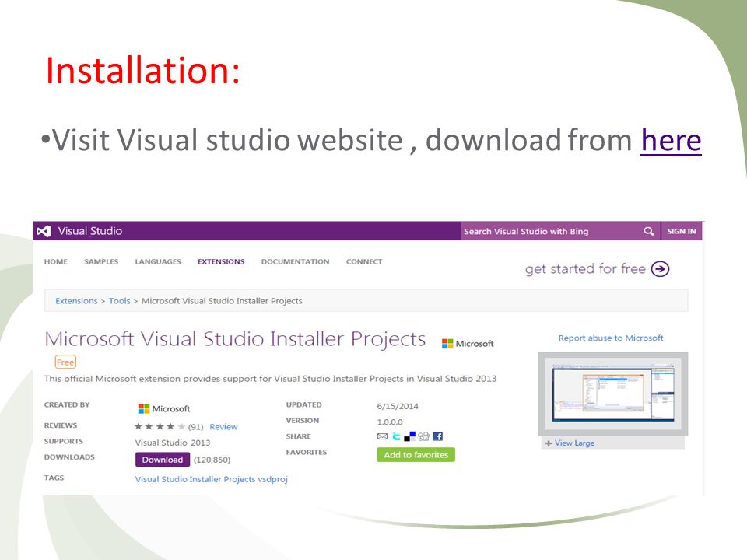Click the View Large link
The height and width of the screenshot is (560, 747).
click(x=574, y=443)
